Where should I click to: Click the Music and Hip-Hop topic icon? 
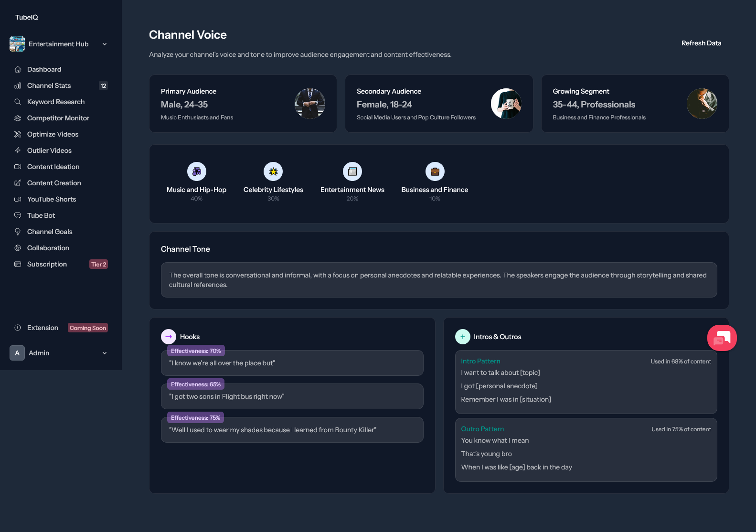tap(197, 171)
